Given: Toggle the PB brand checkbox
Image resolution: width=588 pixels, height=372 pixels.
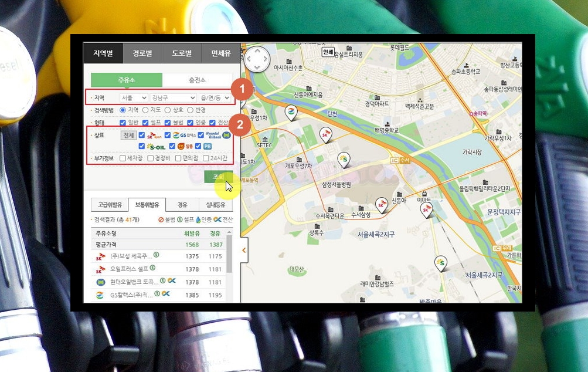Looking at the screenshot, I should 198,146.
